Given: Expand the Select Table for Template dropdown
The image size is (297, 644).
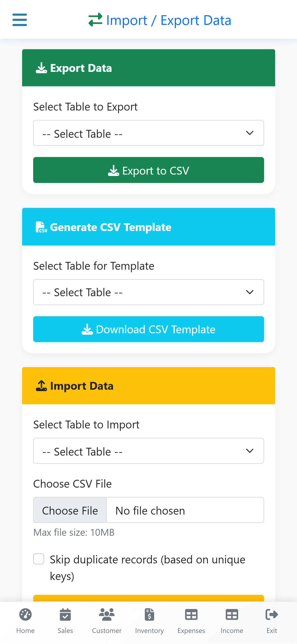Looking at the screenshot, I should [x=148, y=292].
